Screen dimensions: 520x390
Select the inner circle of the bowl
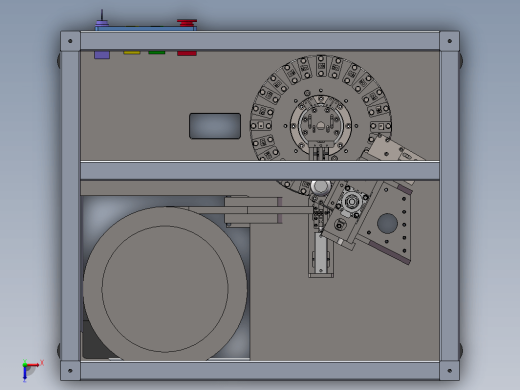point(165,289)
